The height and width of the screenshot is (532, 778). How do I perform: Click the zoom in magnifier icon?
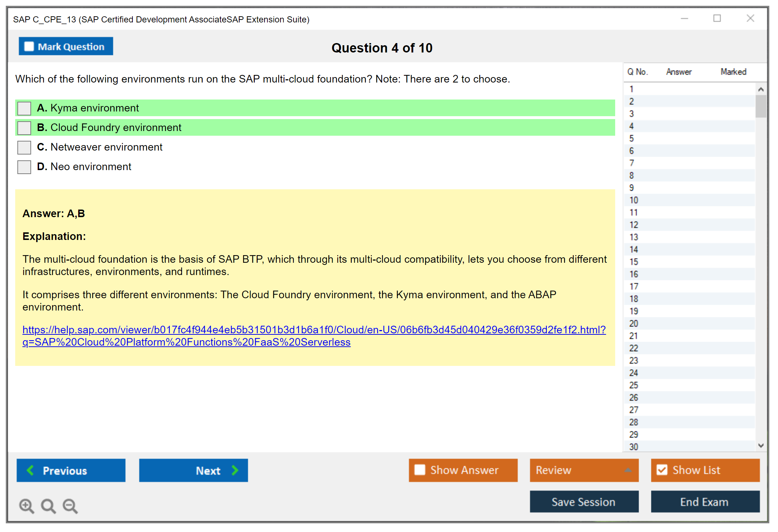pos(26,506)
